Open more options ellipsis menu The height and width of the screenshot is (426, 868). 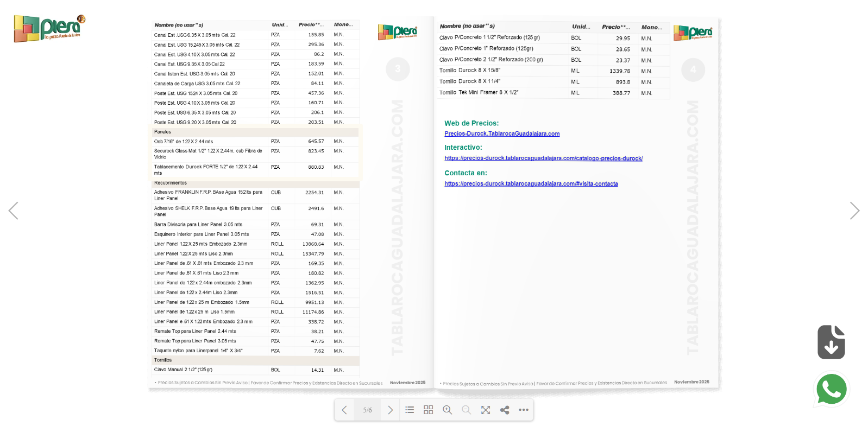524,410
